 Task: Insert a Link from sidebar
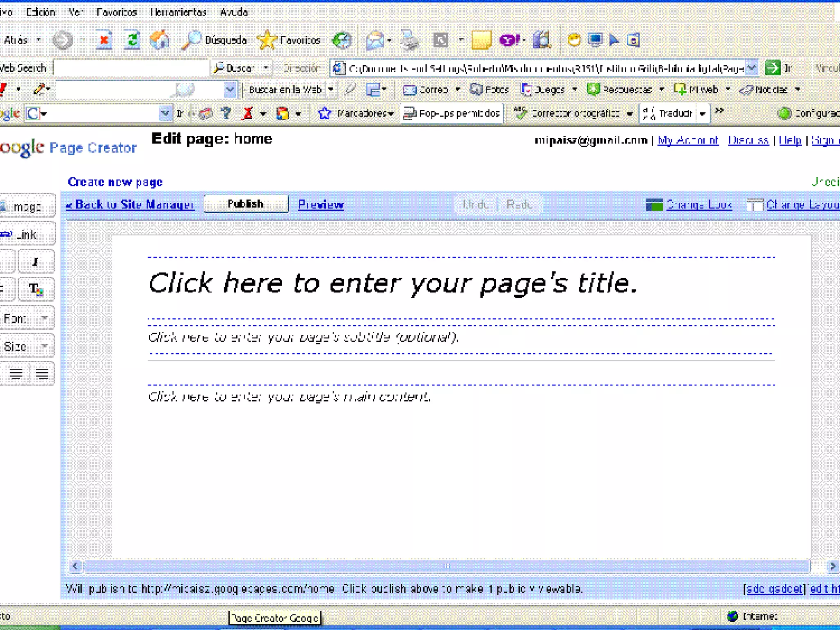[x=26, y=235]
